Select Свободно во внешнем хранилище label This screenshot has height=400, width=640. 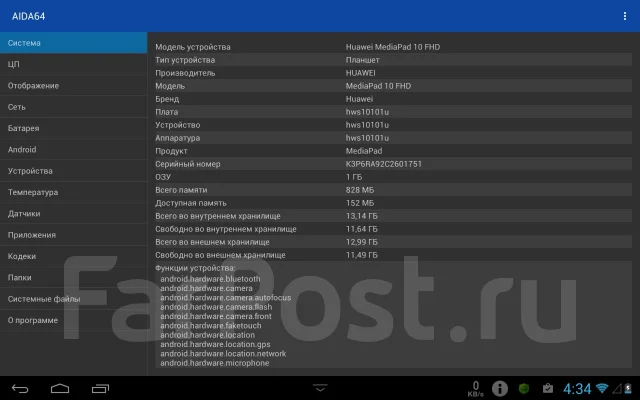[220, 255]
